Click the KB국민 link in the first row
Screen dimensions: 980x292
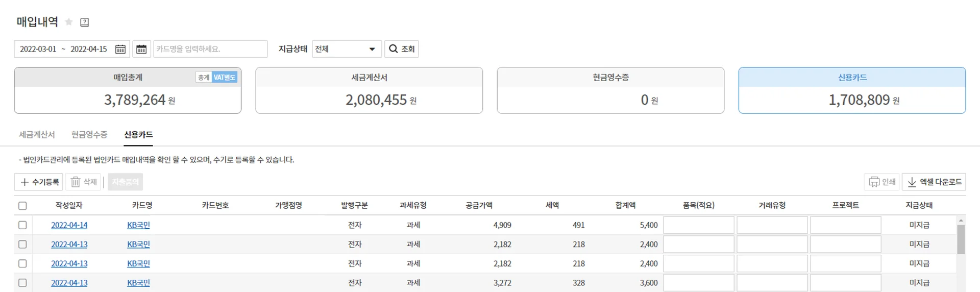(138, 225)
